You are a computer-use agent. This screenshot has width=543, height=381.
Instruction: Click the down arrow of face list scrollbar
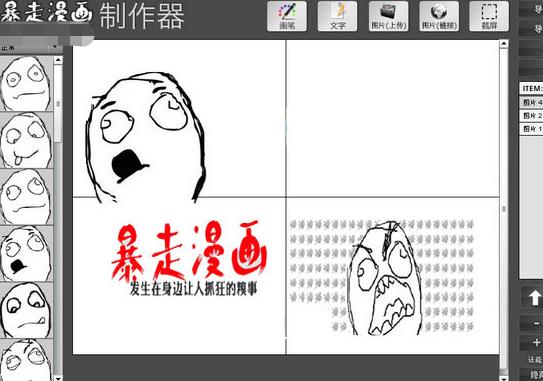click(58, 378)
